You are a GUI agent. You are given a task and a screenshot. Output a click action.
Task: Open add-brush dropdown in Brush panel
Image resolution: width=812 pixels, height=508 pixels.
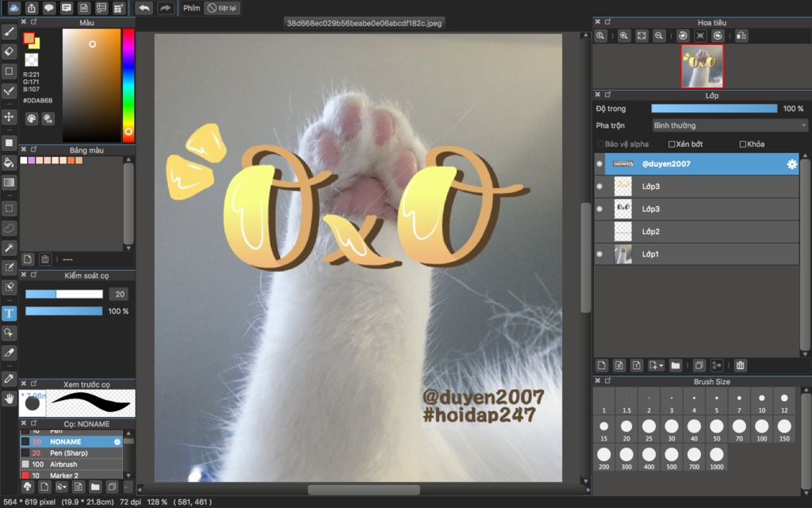coord(61,487)
